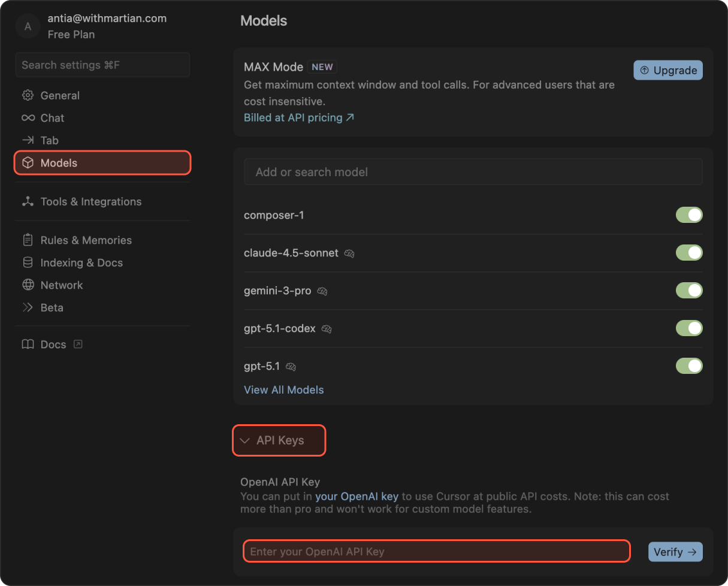
Task: Focus the Enter your OpenAI API Key field
Action: (x=436, y=551)
